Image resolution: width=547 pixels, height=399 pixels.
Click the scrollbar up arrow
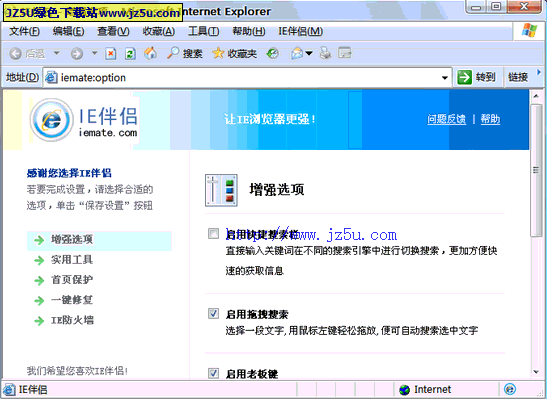click(536, 96)
